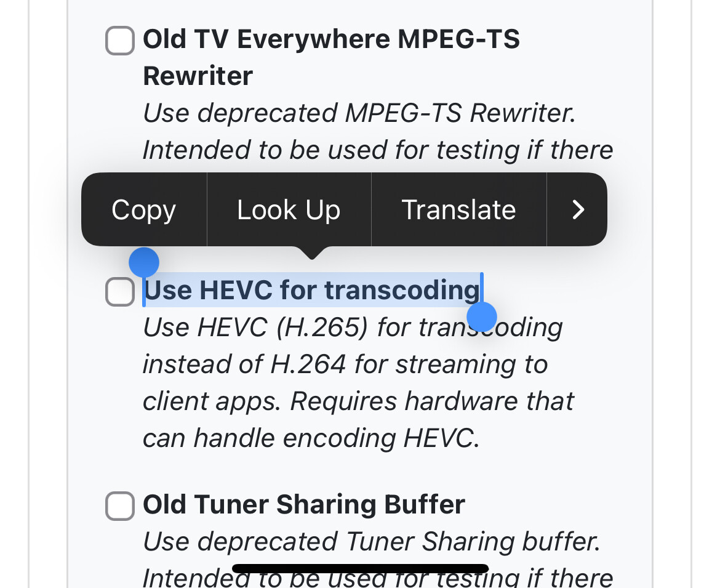The height and width of the screenshot is (588, 720).
Task: Tap the 'can handle encoding HEVC' line
Action: coord(311,438)
